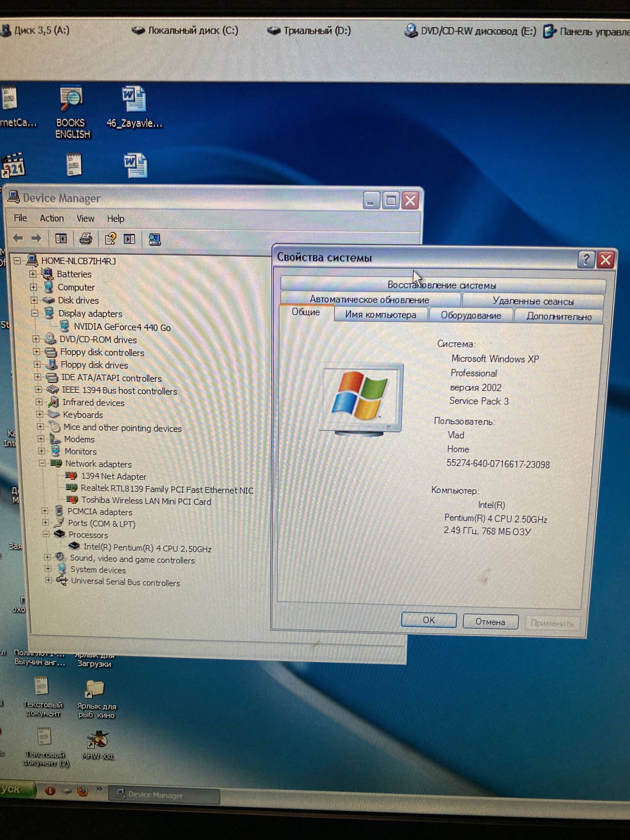Collapse the Display adapters node
The height and width of the screenshot is (840, 630).
(35, 313)
